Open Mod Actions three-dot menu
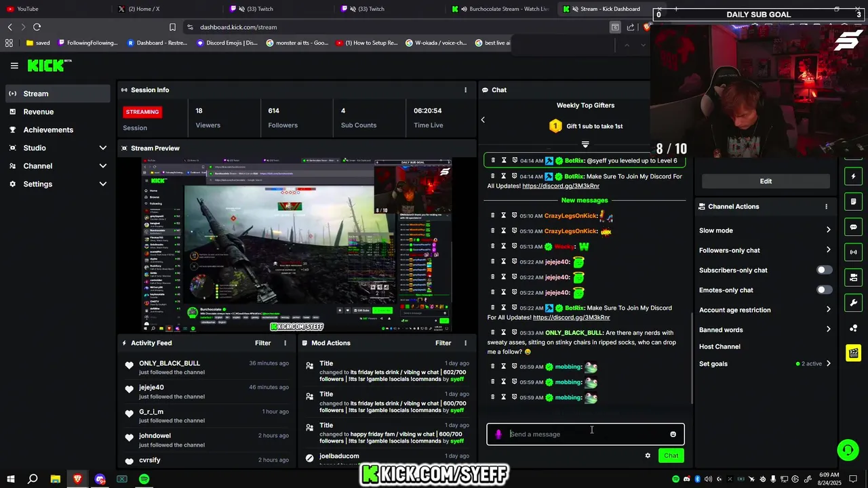This screenshot has height=488, width=868. (x=465, y=343)
